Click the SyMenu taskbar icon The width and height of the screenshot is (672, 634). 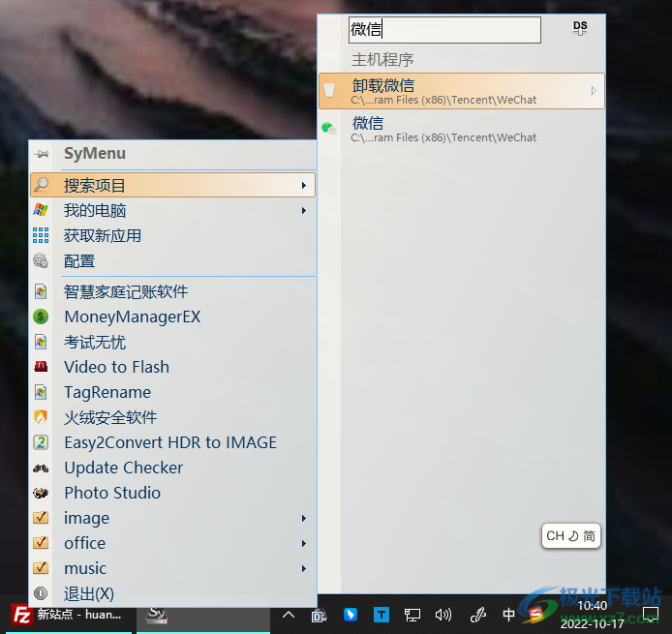click(x=157, y=615)
